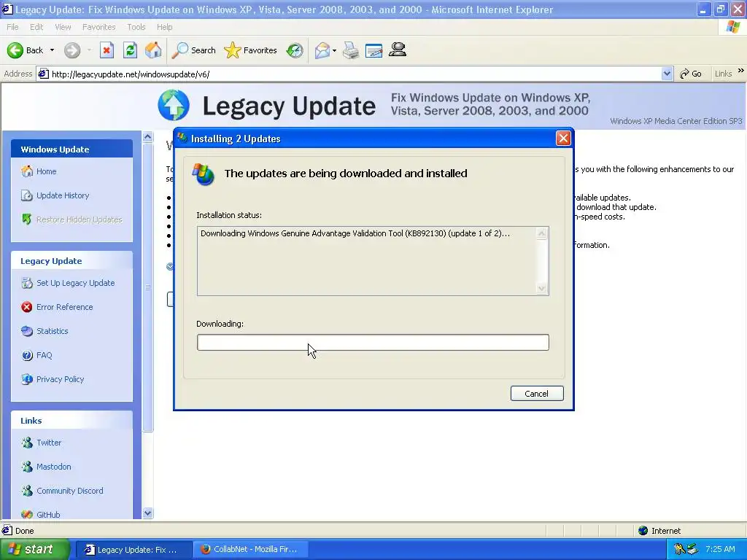Screen dimensions: 747x560
Task: Open the View menu
Action: click(x=63, y=27)
